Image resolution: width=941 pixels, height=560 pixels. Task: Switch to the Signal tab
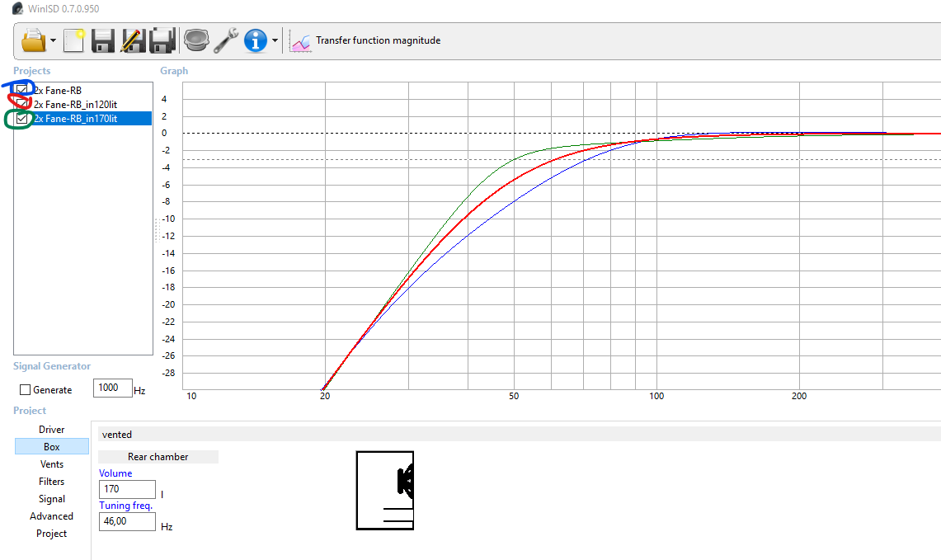pyautogui.click(x=52, y=499)
